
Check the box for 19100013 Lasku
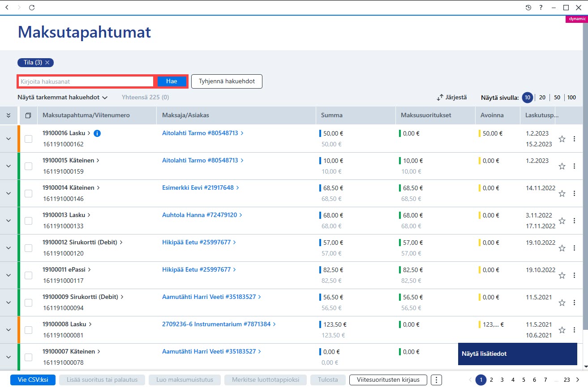[x=28, y=221]
